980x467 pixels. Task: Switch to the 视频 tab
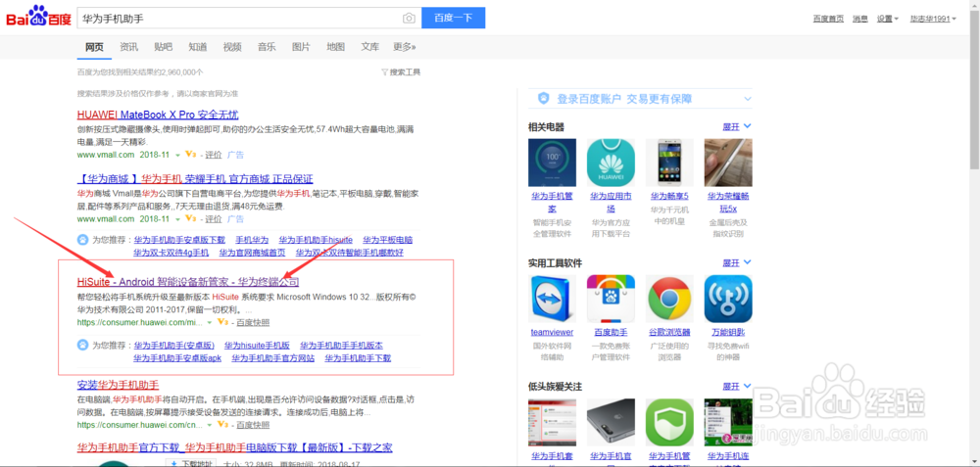coord(232,47)
